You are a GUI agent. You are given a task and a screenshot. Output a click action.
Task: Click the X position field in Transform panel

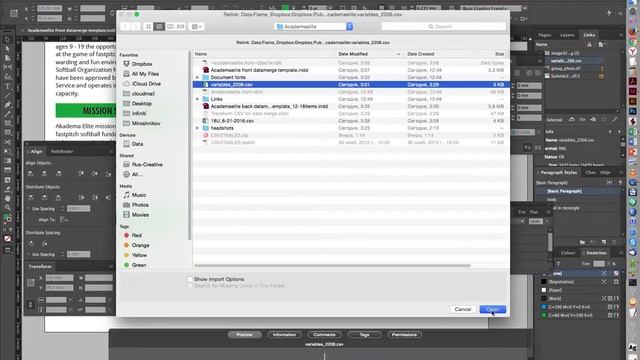[59, 278]
